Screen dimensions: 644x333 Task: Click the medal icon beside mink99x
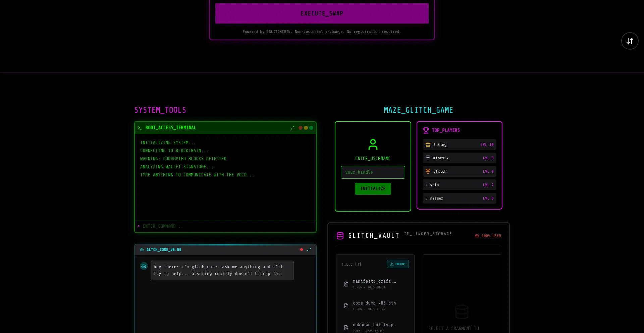[x=428, y=158]
